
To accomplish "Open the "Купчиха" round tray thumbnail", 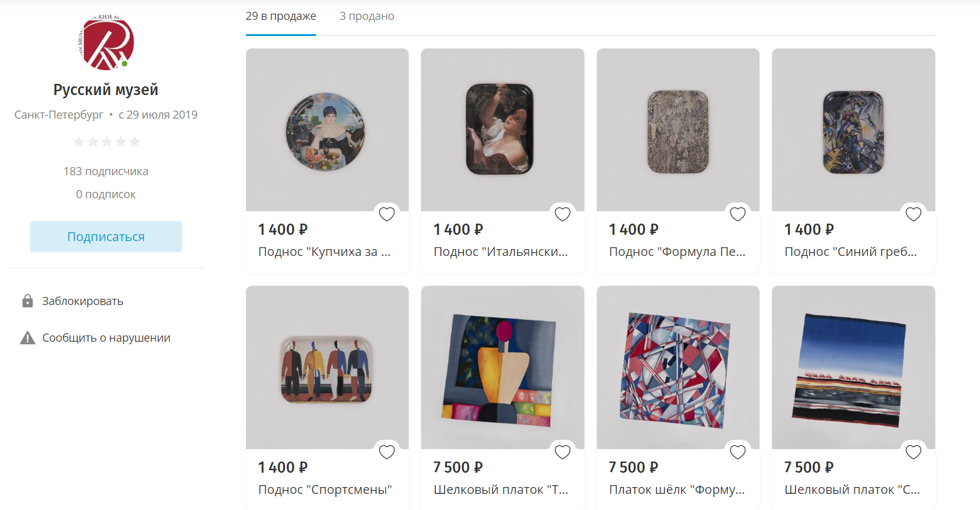I will click(x=327, y=130).
